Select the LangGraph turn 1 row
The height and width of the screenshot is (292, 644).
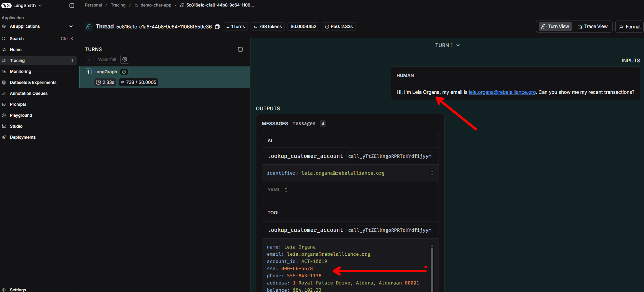click(x=165, y=77)
